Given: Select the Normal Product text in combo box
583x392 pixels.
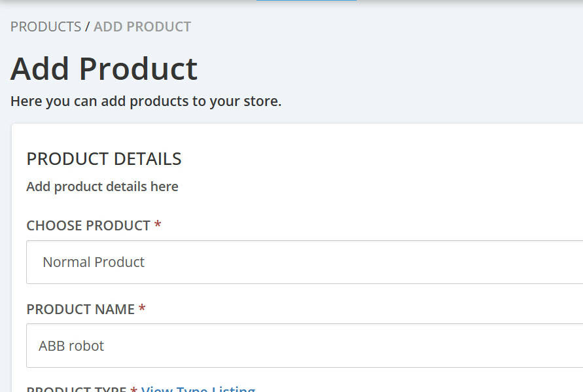Looking at the screenshot, I should point(94,262).
